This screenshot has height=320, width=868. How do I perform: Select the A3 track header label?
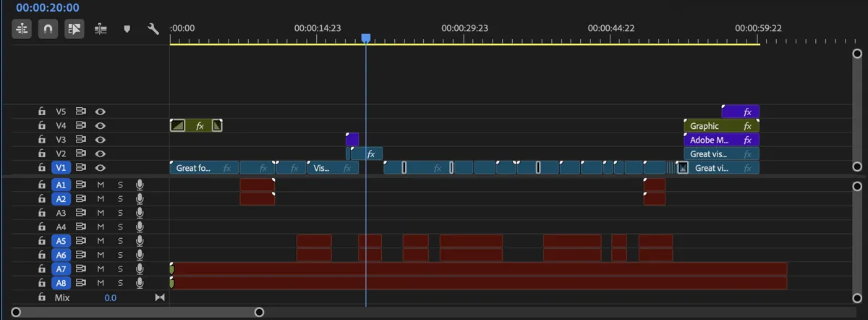pyautogui.click(x=61, y=213)
